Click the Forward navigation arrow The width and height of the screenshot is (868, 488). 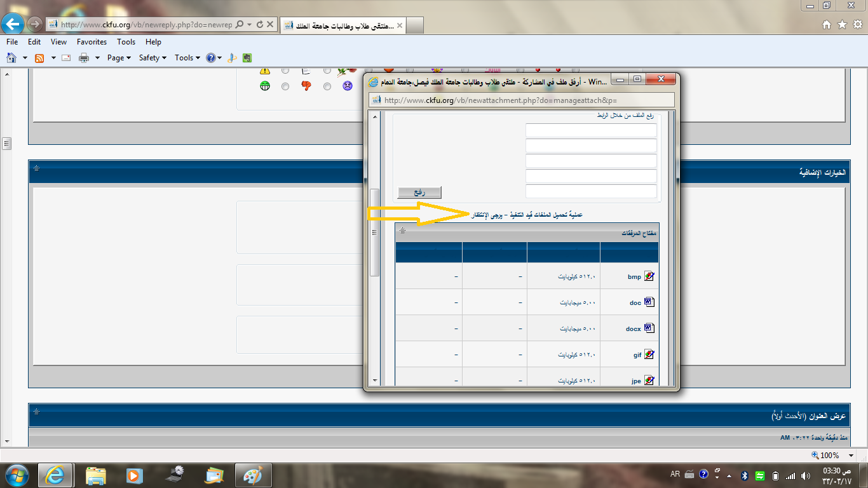coord(35,24)
